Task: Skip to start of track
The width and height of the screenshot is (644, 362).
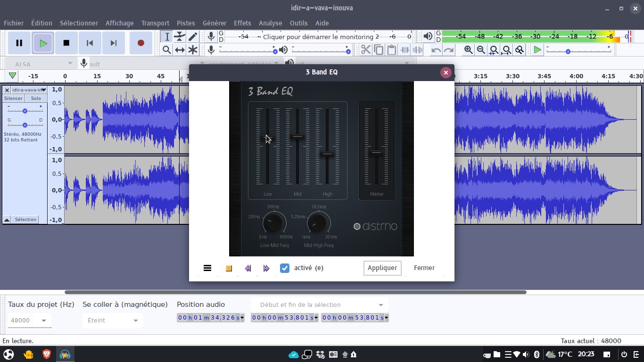Action: [90, 43]
